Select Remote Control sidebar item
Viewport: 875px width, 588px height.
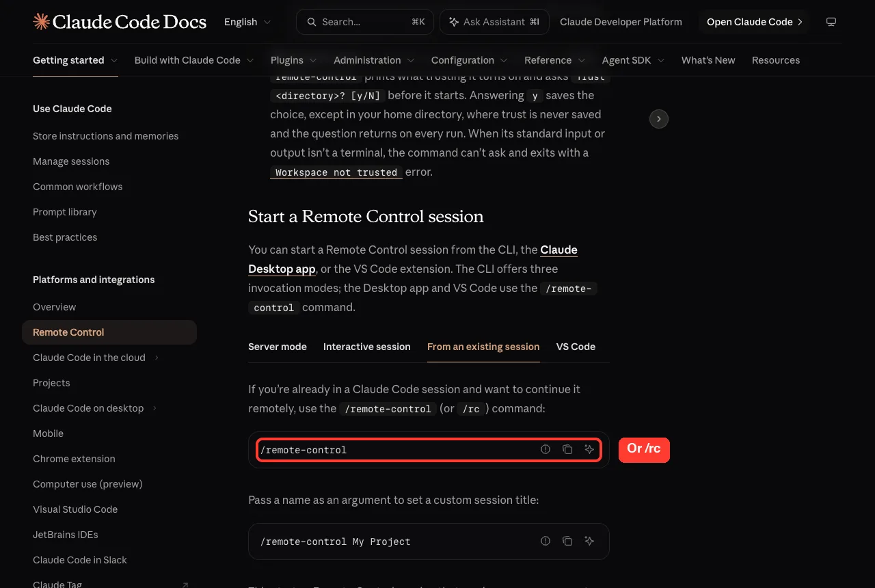click(109, 332)
